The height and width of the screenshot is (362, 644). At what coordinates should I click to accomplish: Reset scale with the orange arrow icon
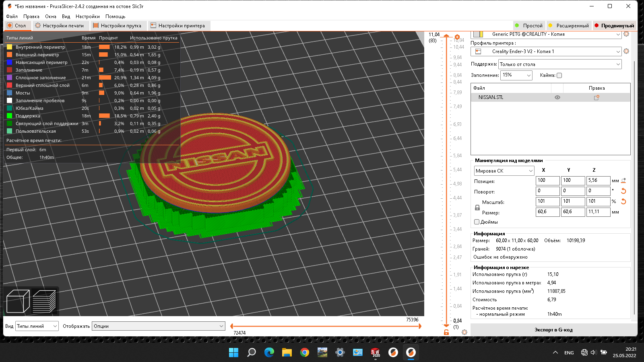tap(623, 202)
